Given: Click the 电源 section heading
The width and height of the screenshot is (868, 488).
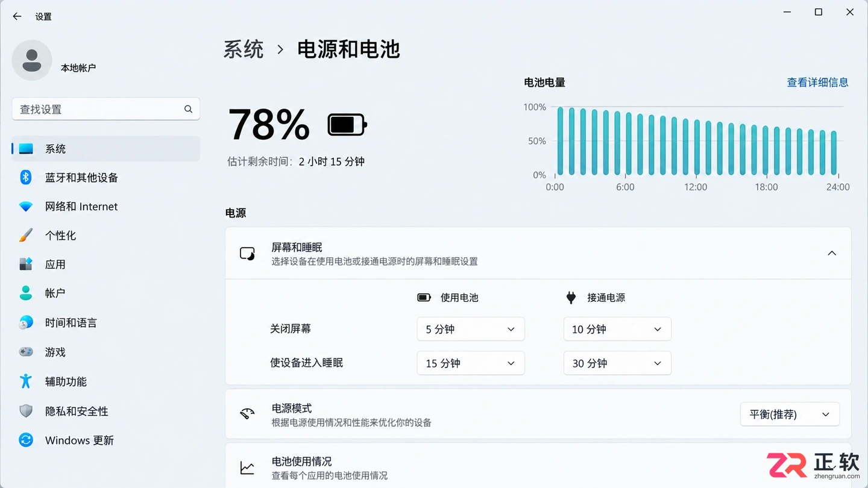Looking at the screenshot, I should pos(236,213).
